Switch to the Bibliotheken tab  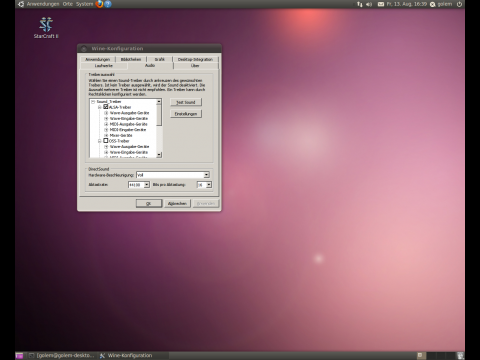point(131,59)
